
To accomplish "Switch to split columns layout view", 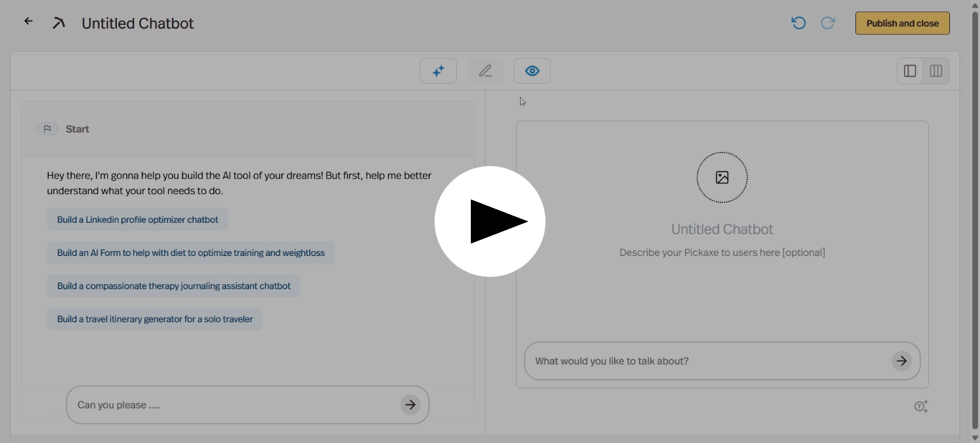I will pos(936,71).
